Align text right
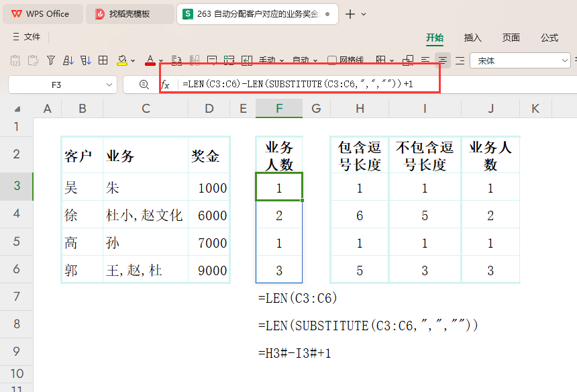The width and height of the screenshot is (577, 392). pyautogui.click(x=460, y=60)
